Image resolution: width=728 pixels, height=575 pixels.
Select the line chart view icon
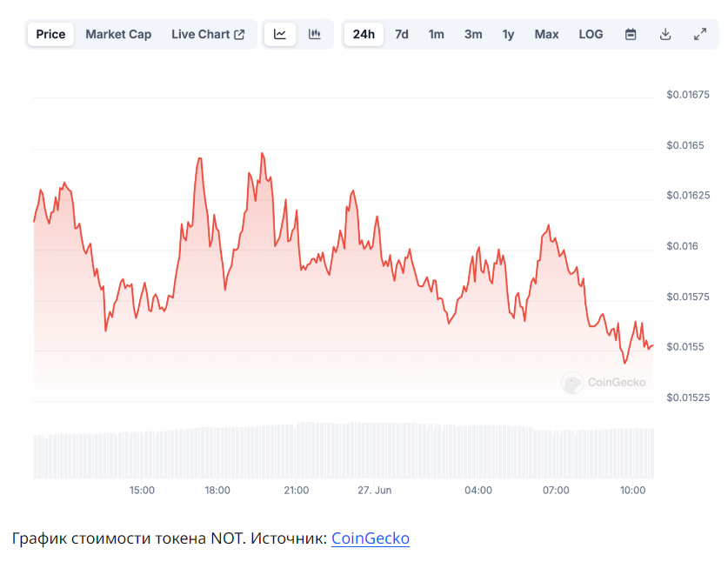point(280,35)
